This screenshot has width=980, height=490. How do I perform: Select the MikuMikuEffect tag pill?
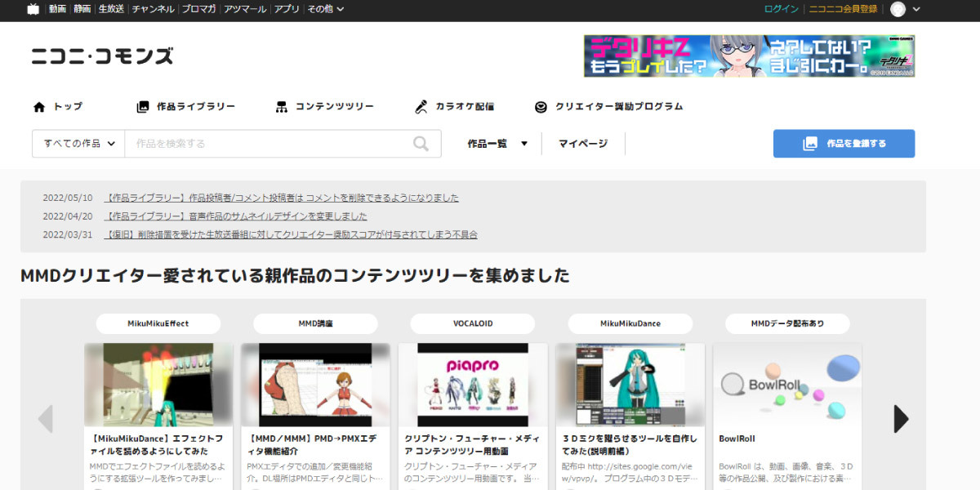(x=158, y=323)
